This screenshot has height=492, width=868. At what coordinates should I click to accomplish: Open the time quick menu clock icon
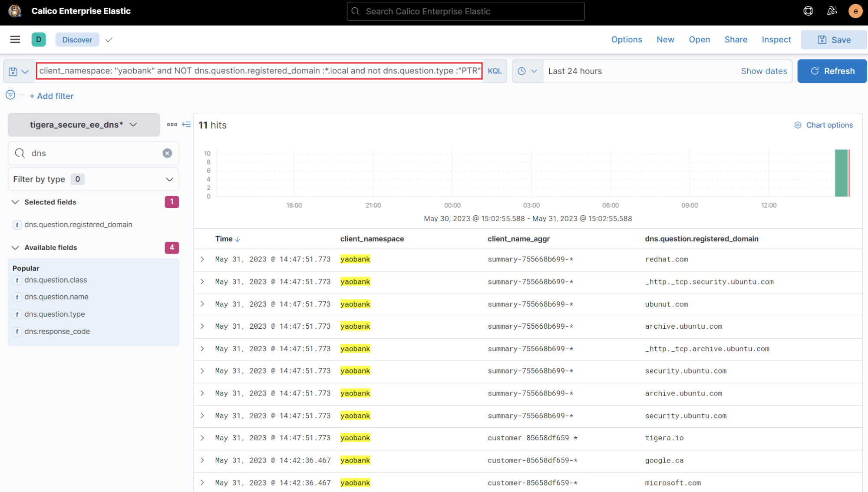(x=527, y=71)
